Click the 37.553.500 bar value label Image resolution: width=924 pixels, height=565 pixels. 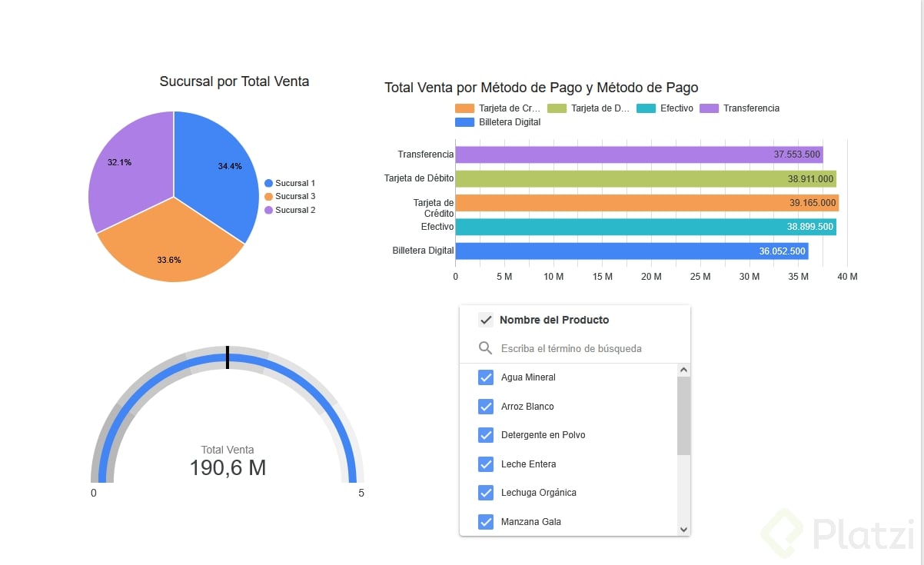[797, 155]
